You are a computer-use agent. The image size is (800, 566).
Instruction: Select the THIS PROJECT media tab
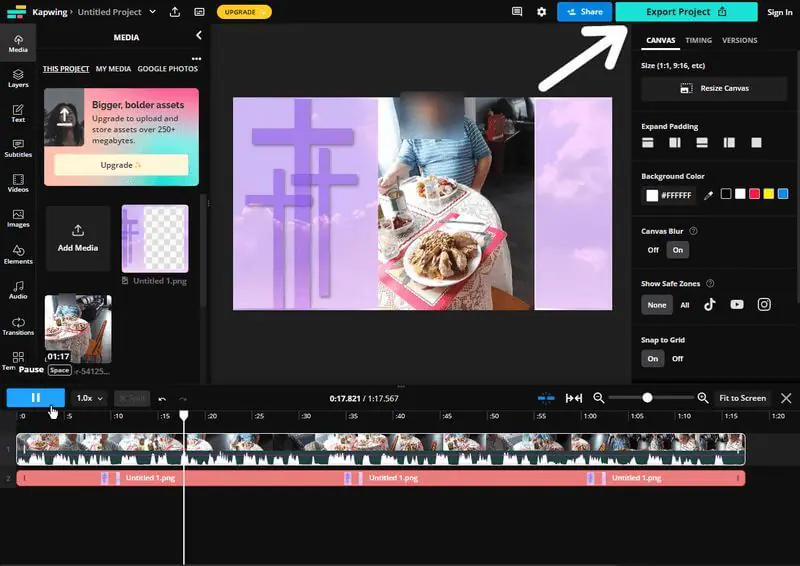66,69
